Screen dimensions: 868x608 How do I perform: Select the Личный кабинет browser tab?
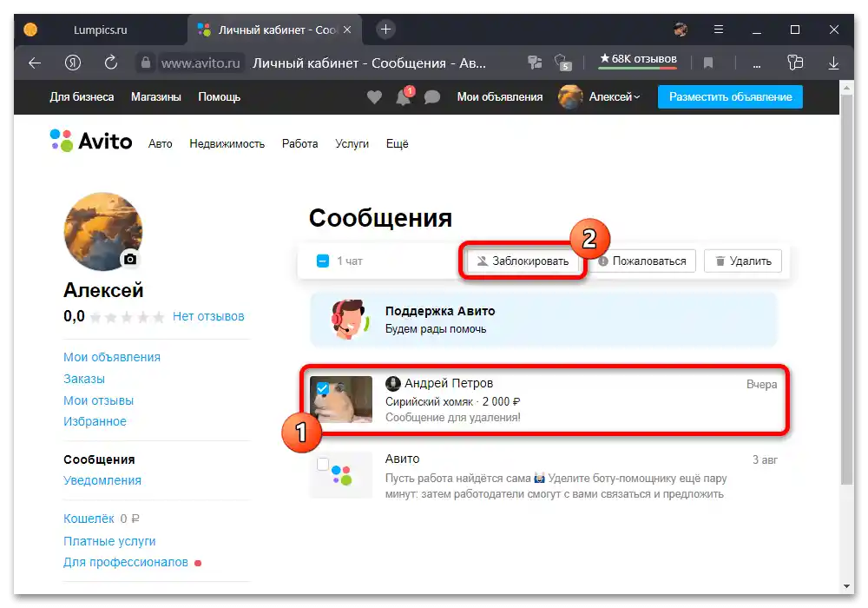coord(275,30)
